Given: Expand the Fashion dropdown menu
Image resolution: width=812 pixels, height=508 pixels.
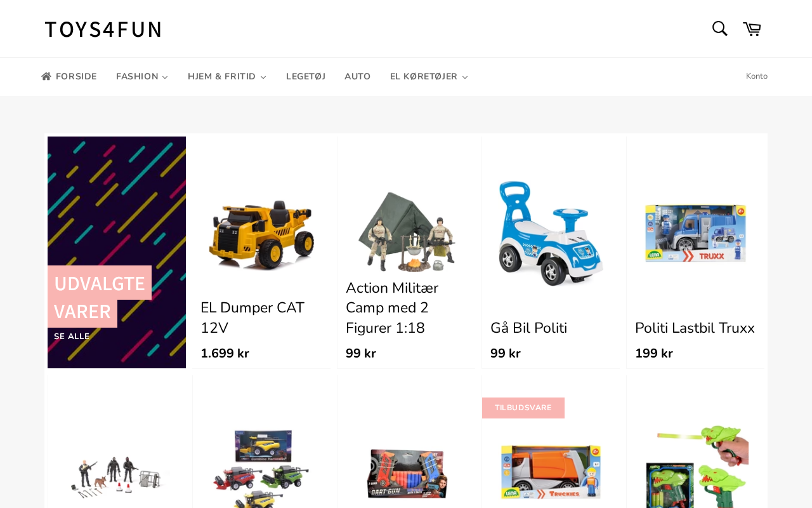Looking at the screenshot, I should [142, 77].
